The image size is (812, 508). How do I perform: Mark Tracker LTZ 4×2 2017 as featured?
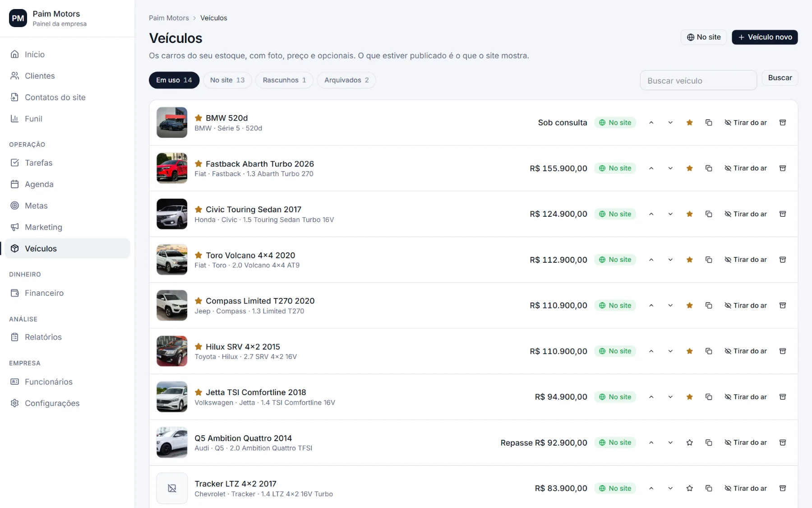(689, 489)
